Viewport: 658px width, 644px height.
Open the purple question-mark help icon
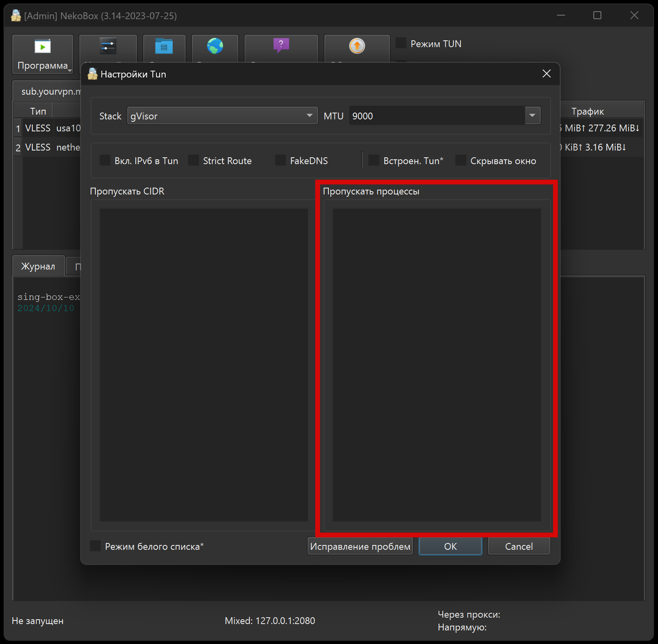click(281, 46)
